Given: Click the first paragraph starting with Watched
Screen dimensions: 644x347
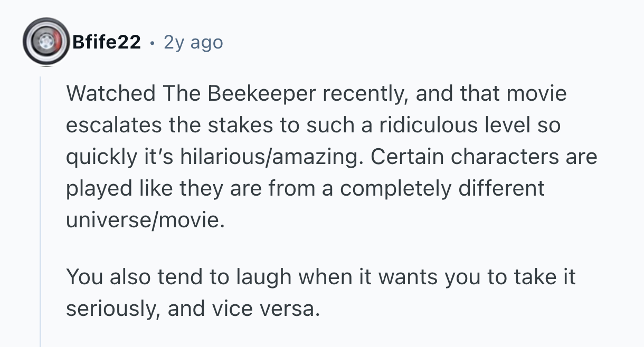Looking at the screenshot, I should (317, 157).
